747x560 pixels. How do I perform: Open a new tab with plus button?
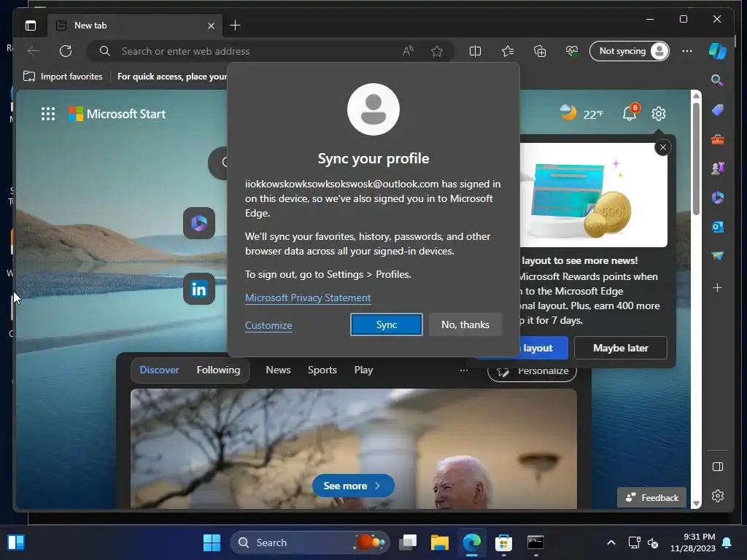pos(235,26)
